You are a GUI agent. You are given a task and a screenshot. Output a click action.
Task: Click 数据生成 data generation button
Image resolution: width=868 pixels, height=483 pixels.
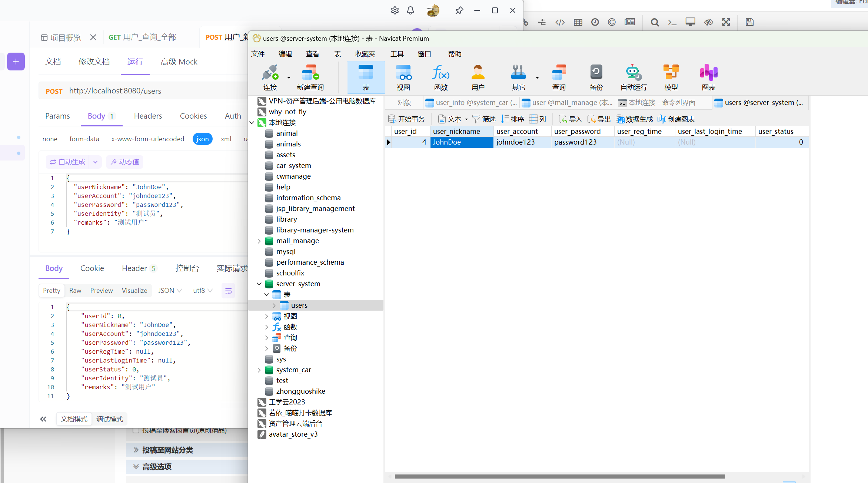coord(634,119)
